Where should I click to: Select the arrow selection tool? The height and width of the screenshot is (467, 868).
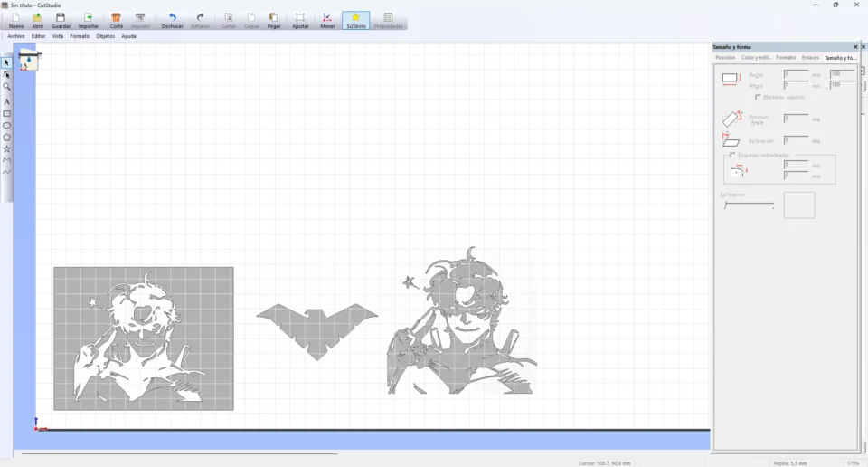[x=6, y=62]
